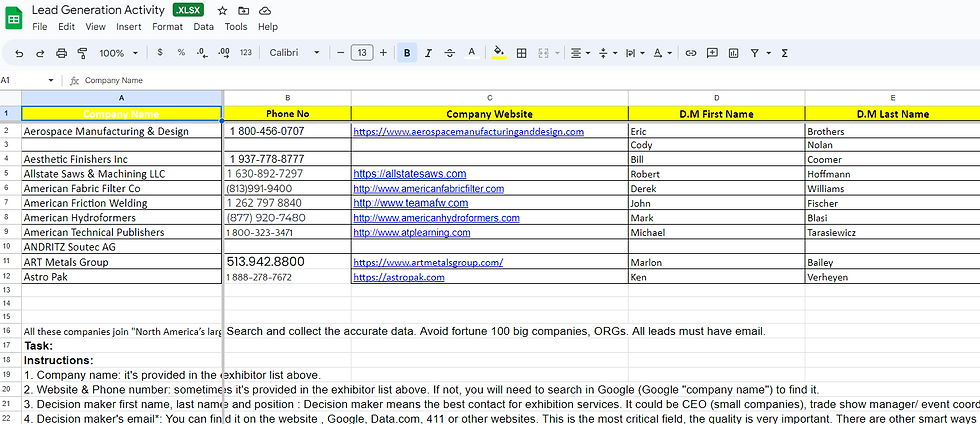Click the astropak.com hyperlink
This screenshot has height=424, width=980.
coord(399,277)
